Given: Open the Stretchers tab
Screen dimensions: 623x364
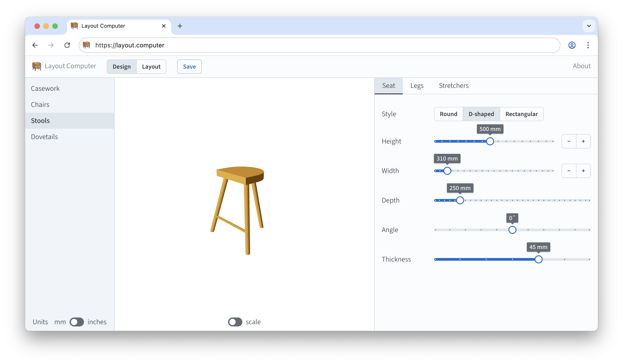Looking at the screenshot, I should (453, 86).
